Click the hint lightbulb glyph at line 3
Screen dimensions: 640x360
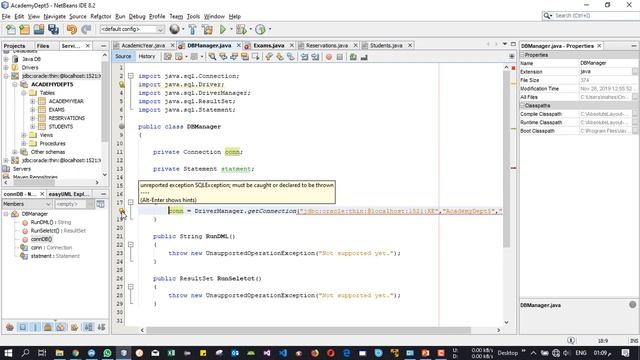point(122,84)
